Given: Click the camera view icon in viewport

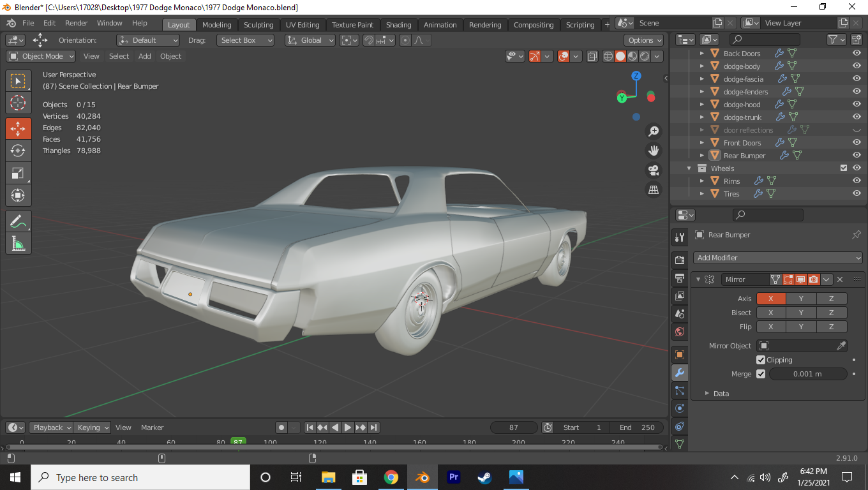Looking at the screenshot, I should (654, 170).
